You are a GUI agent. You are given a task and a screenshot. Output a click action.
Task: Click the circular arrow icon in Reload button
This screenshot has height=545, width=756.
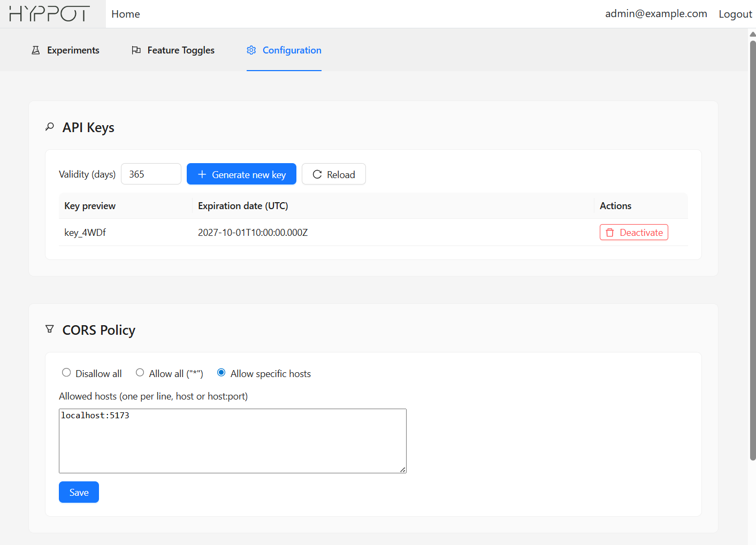[317, 174]
